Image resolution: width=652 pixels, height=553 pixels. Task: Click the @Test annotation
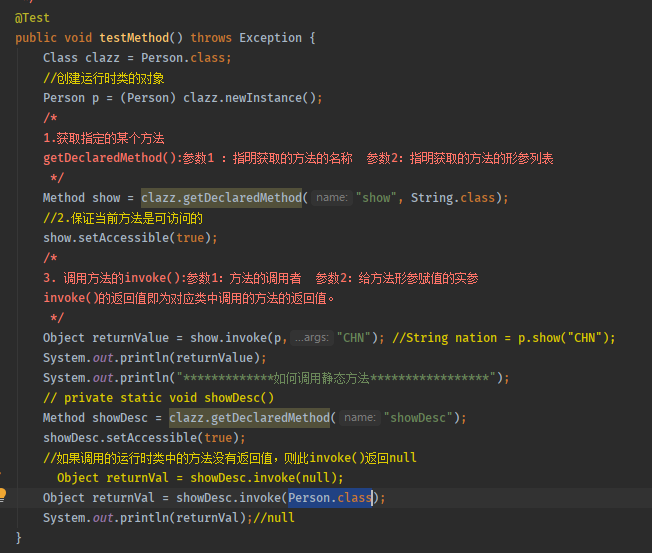pyautogui.click(x=32, y=18)
